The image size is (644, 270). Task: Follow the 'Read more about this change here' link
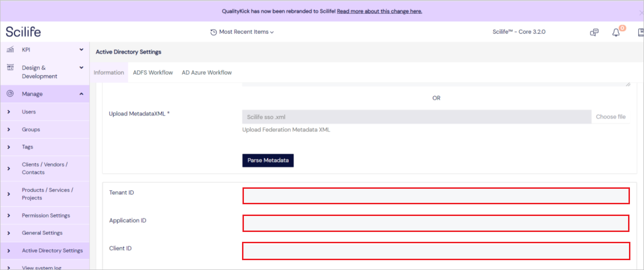[379, 11]
